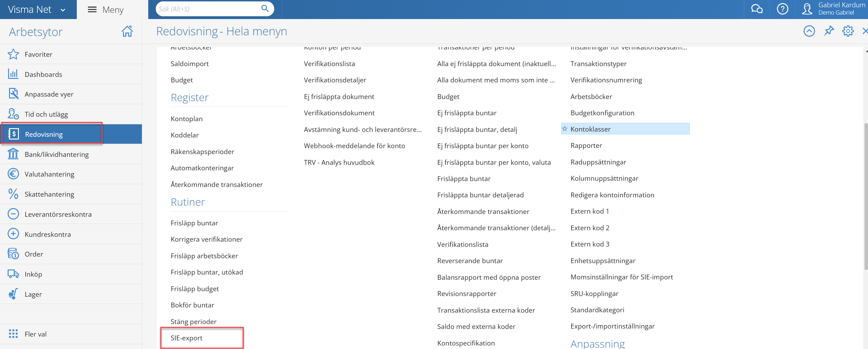Viewport: 868px width, 349px height.
Task: Click the search magnifier icon
Action: [265, 9]
